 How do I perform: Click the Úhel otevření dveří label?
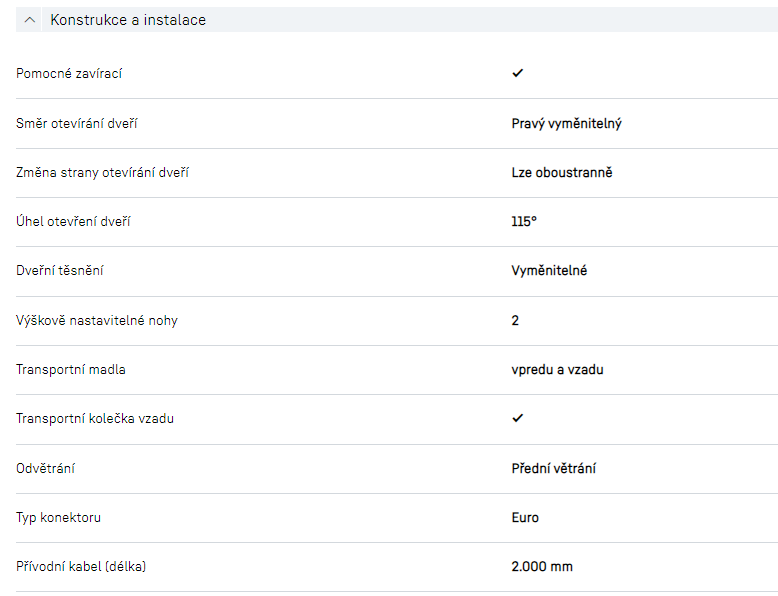73,221
